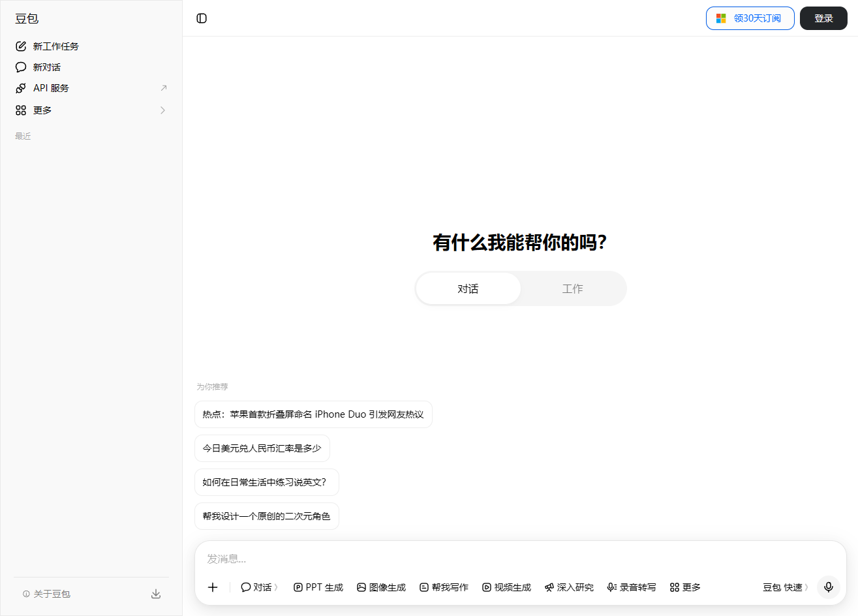This screenshot has height=616, width=858.
Task: Click the 豆包 logo text
Action: coord(27,18)
